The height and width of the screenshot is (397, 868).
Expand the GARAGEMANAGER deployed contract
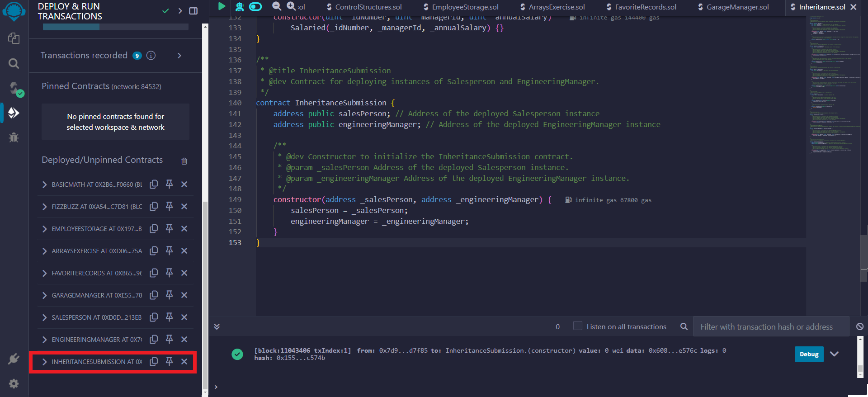(44, 295)
